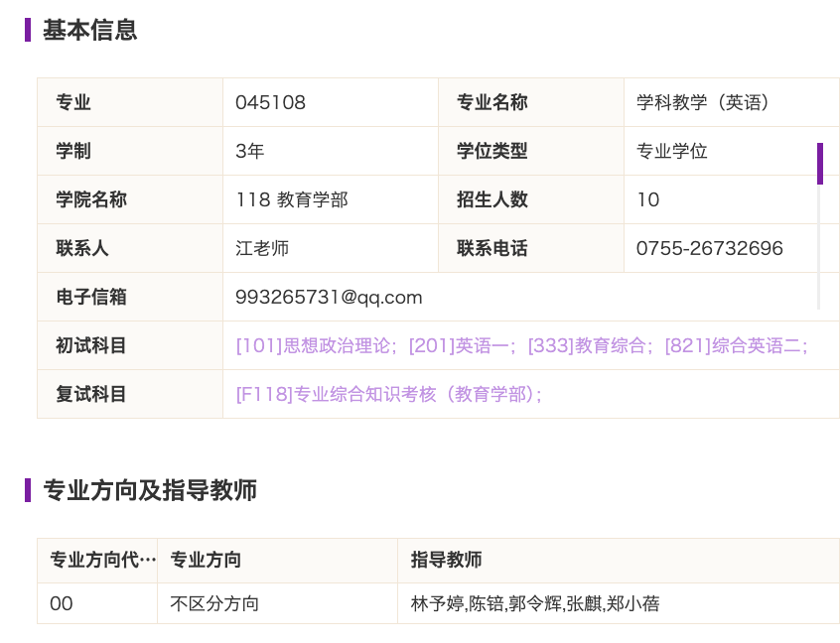Image resolution: width=840 pixels, height=643 pixels.
Task: Select the major code 045108 value
Action: point(270,102)
